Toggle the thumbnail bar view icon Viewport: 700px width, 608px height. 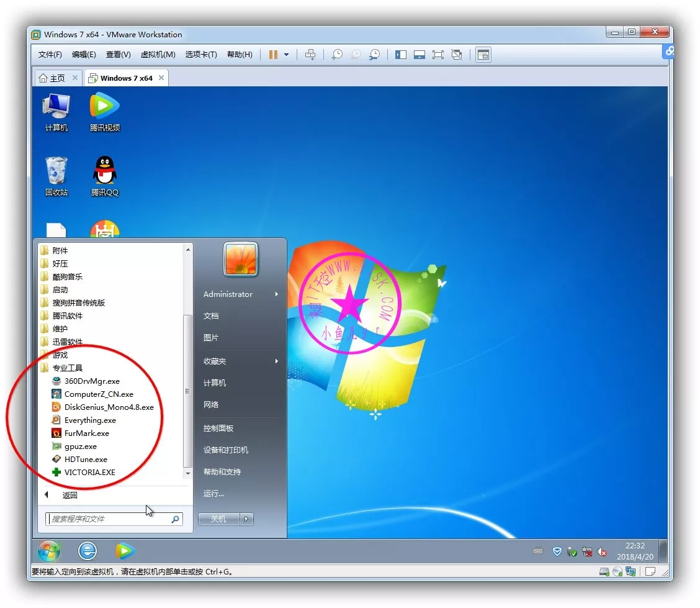point(420,55)
